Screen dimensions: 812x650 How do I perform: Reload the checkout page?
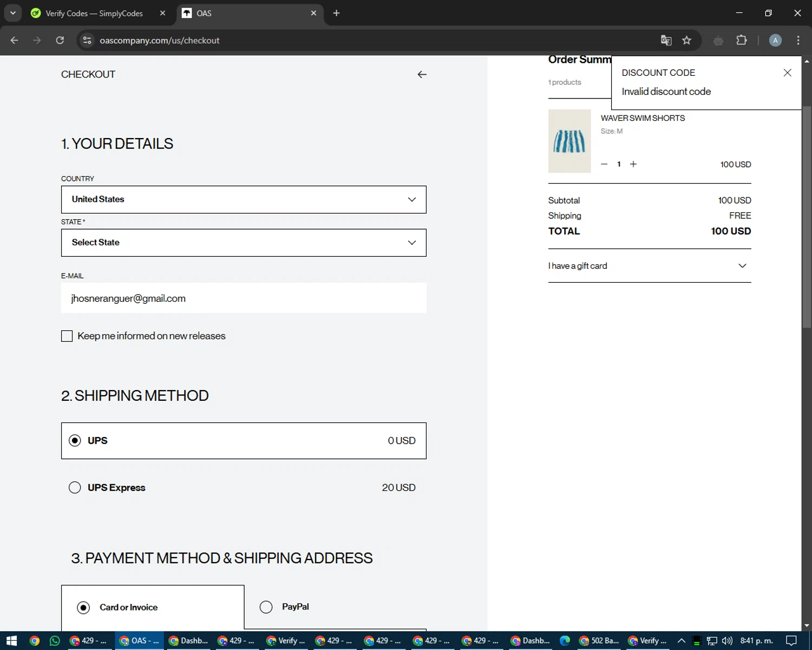click(x=60, y=40)
